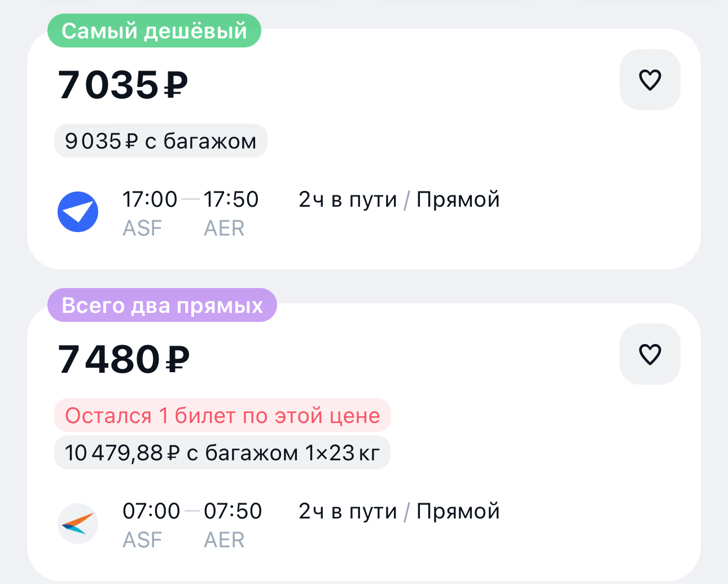The height and width of the screenshot is (584, 728).
Task: Choose the "10 479,88 ₽ с багажом 1×23 кг" option
Action: (x=222, y=452)
